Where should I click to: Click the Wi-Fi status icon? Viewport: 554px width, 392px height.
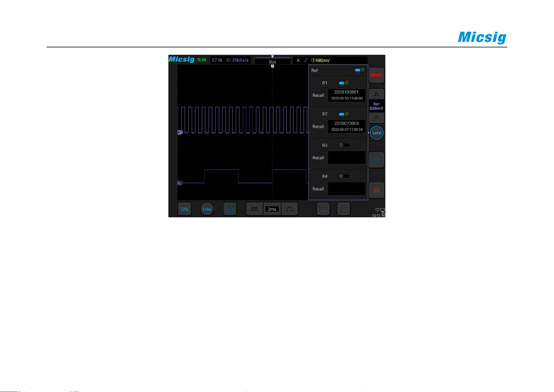coord(377,210)
